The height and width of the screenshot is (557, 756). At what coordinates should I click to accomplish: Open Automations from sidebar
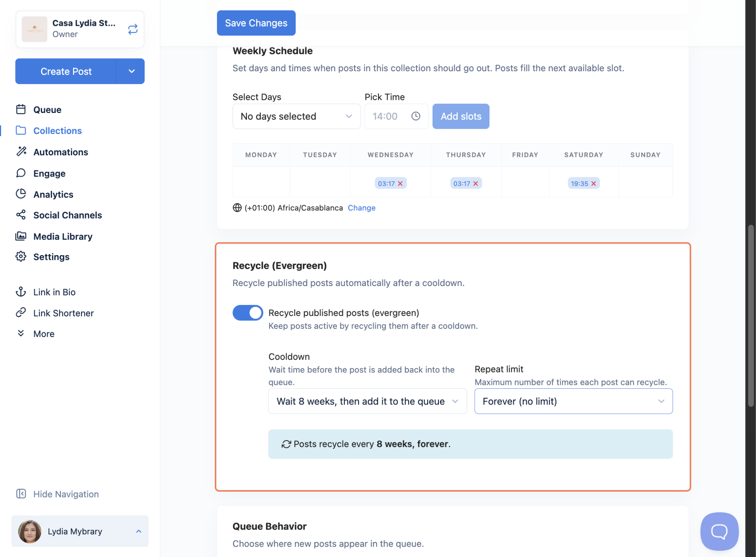point(61,152)
